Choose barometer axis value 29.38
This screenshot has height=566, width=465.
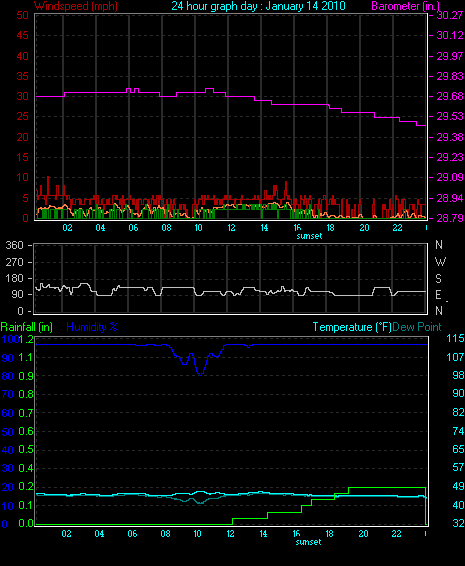[x=450, y=137]
